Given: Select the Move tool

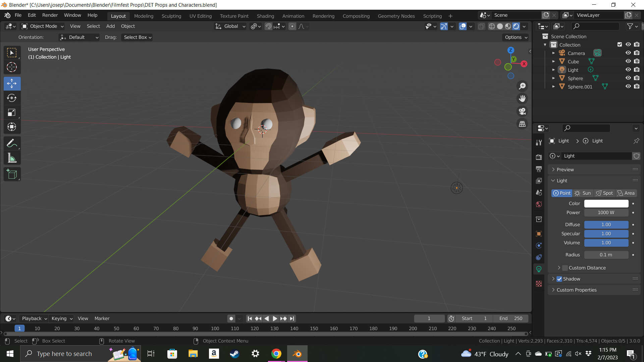Looking at the screenshot, I should (x=12, y=83).
